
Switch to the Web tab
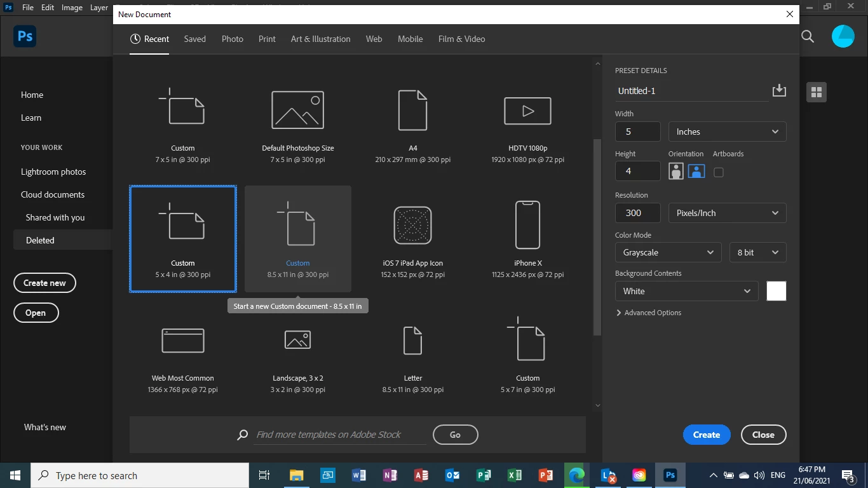coord(374,39)
